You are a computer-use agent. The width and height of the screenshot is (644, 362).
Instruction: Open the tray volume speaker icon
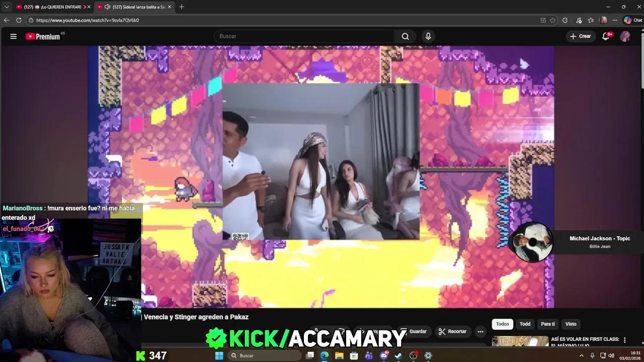611,355
